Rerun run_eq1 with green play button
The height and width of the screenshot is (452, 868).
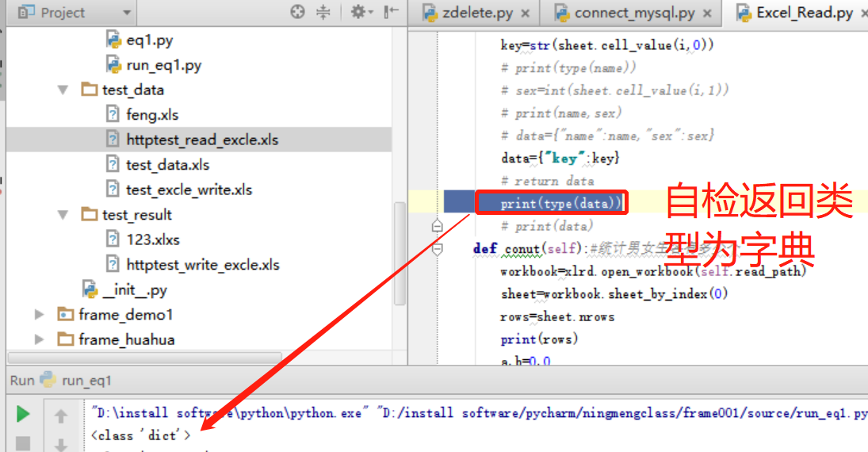(x=23, y=414)
